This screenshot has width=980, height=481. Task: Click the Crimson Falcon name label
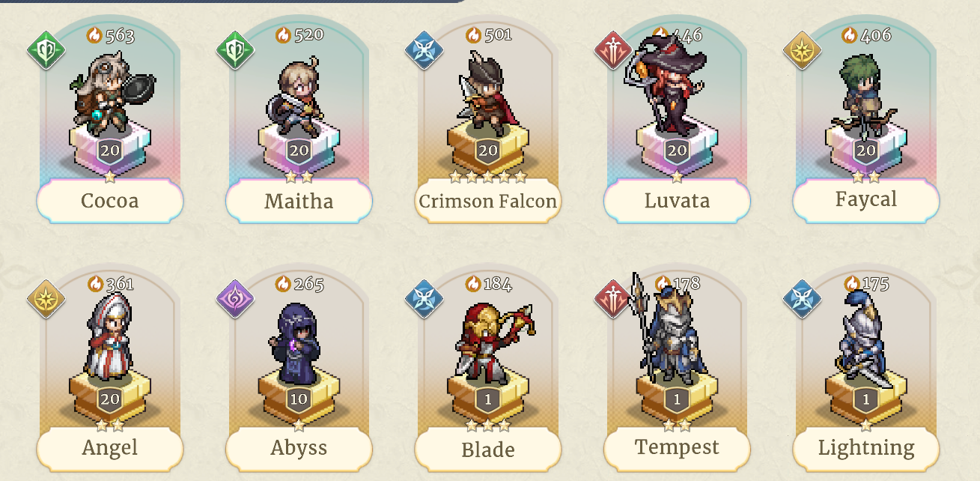488,201
